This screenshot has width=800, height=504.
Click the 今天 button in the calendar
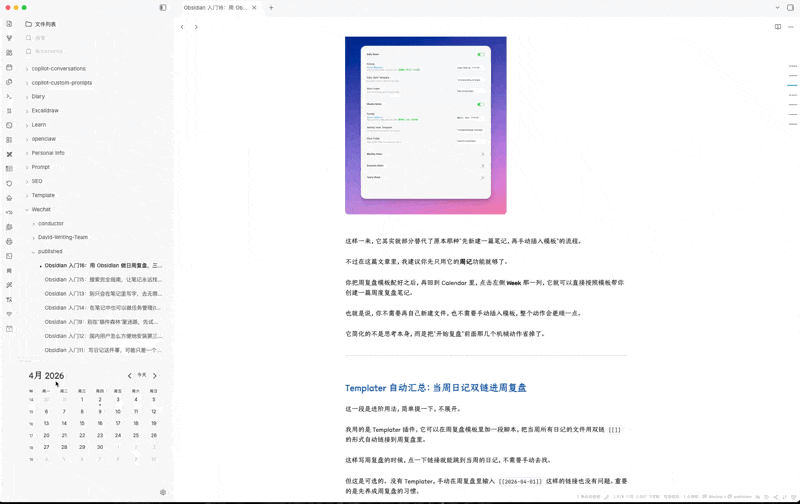click(142, 376)
